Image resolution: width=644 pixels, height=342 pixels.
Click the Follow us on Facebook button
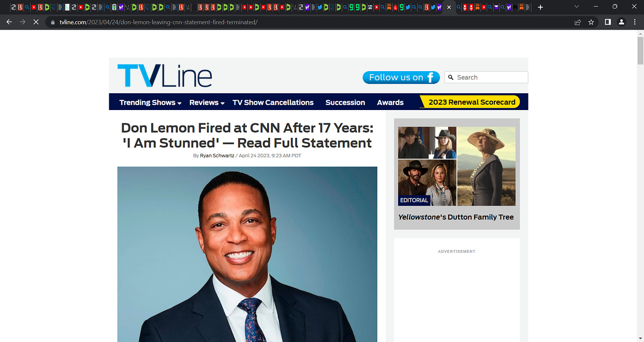coord(401,77)
